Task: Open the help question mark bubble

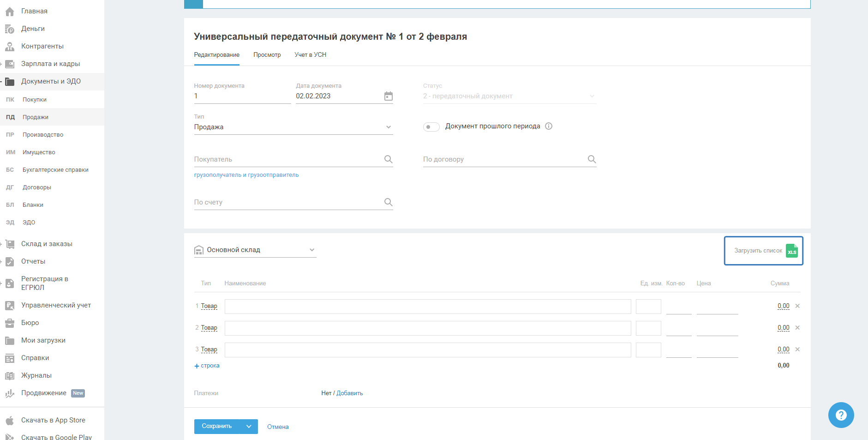Action: click(841, 415)
